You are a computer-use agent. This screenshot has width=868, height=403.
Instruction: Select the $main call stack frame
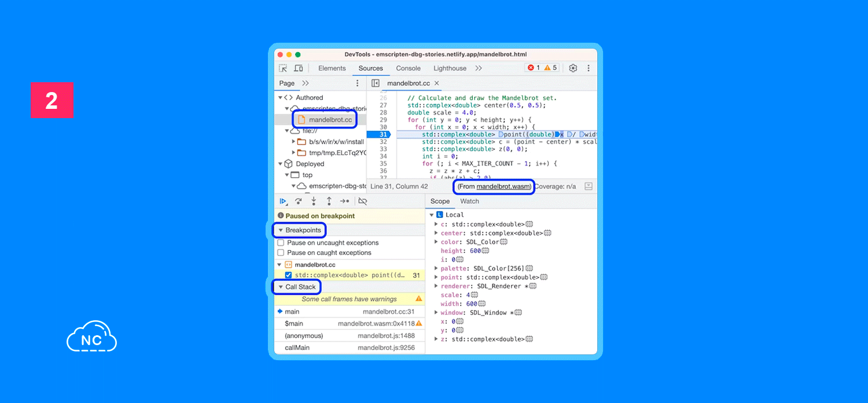click(x=350, y=324)
